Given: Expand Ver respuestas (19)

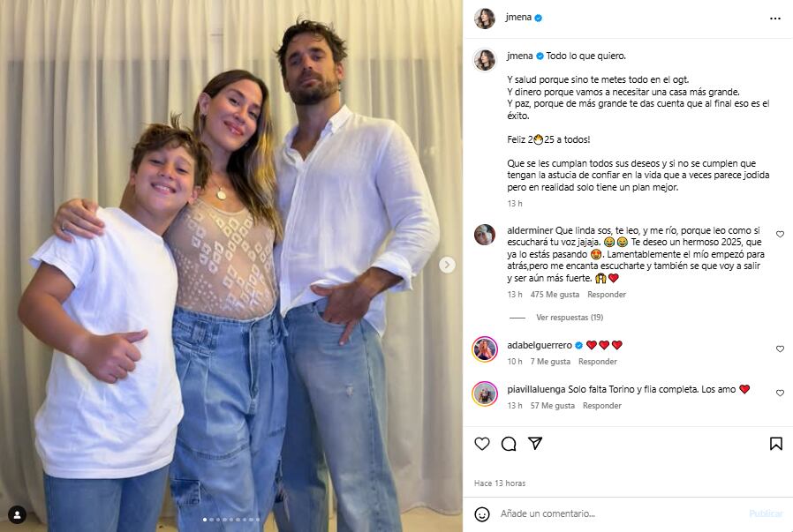Looking at the screenshot, I should (x=570, y=318).
